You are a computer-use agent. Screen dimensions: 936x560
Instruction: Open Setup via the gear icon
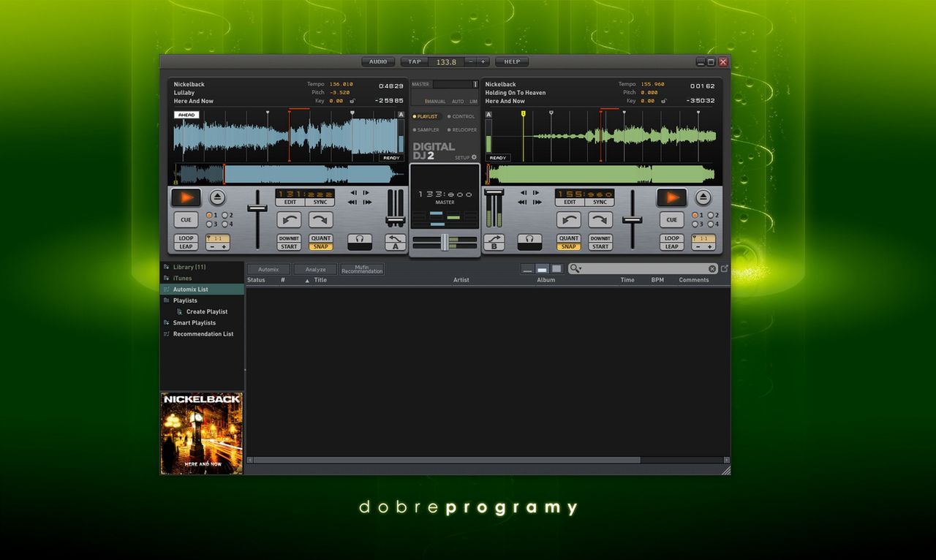click(x=474, y=157)
